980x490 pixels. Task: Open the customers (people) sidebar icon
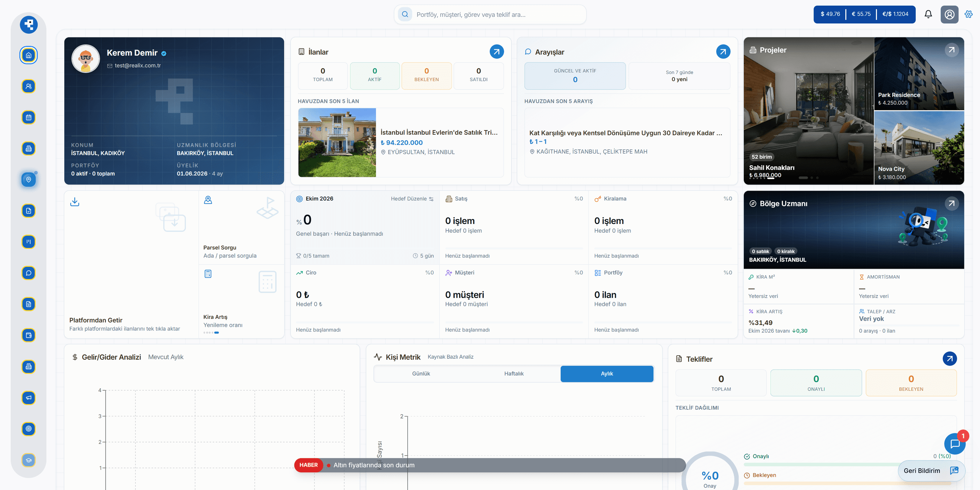tap(29, 86)
